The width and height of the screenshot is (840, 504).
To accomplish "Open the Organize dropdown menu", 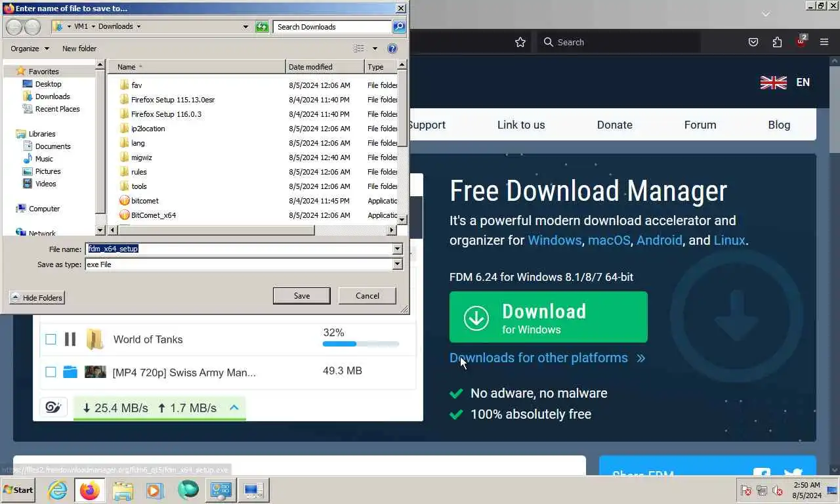I will [30, 49].
